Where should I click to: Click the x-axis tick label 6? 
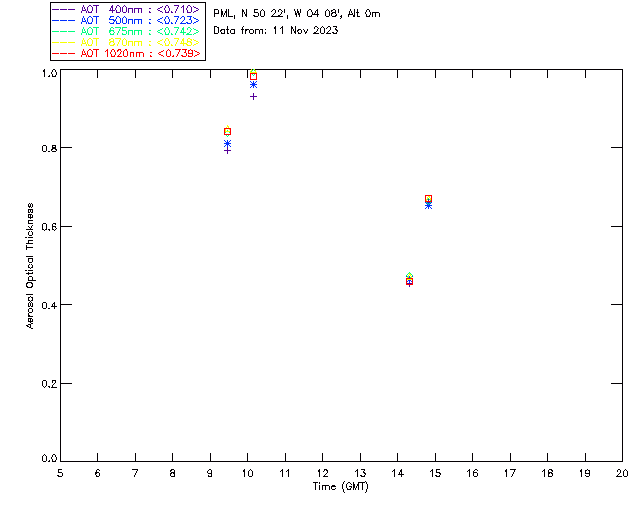tap(98, 473)
